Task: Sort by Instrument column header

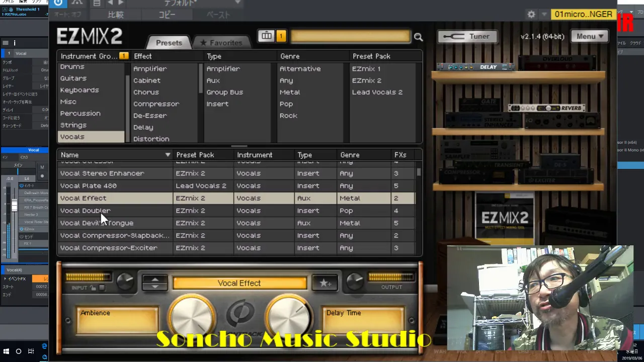Action: (264, 155)
